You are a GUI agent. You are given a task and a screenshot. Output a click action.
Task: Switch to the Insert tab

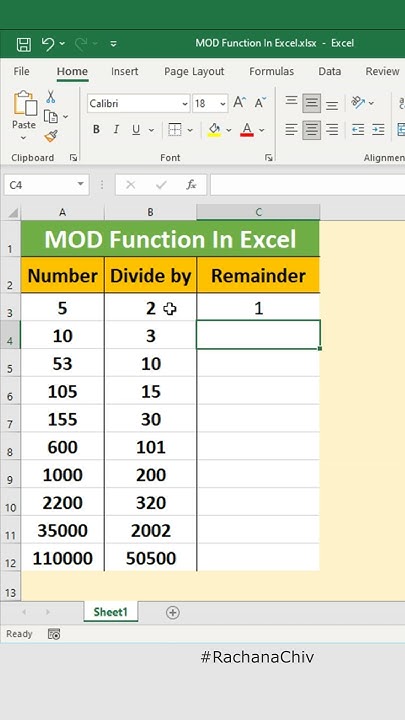pyautogui.click(x=124, y=72)
